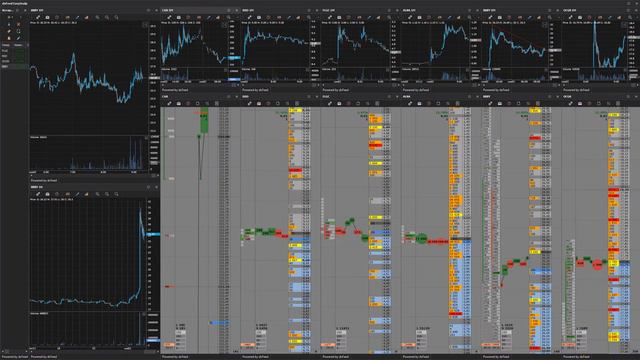
Task: Select the blue pencil tool in the lower-left BBBY chart toolbar
Action: (77, 194)
